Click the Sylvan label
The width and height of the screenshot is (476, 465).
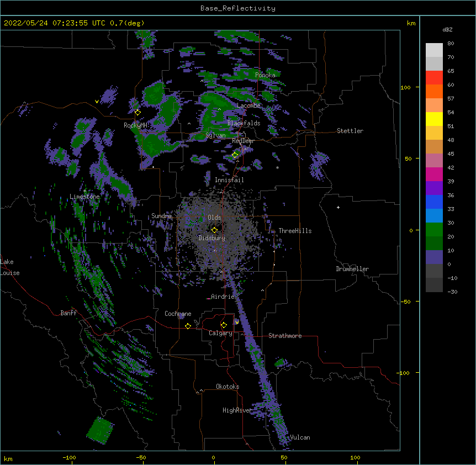(215, 135)
